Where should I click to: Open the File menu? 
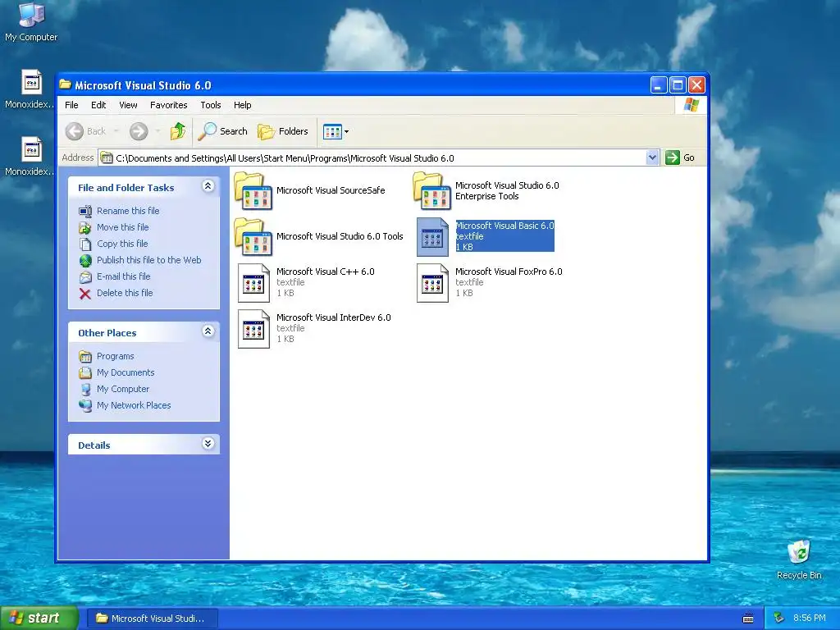click(x=71, y=105)
